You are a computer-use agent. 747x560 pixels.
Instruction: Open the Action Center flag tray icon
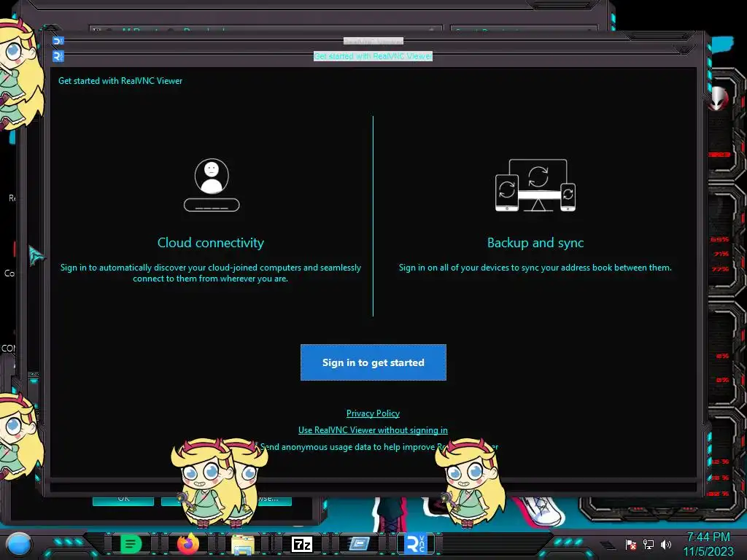pyautogui.click(x=631, y=544)
